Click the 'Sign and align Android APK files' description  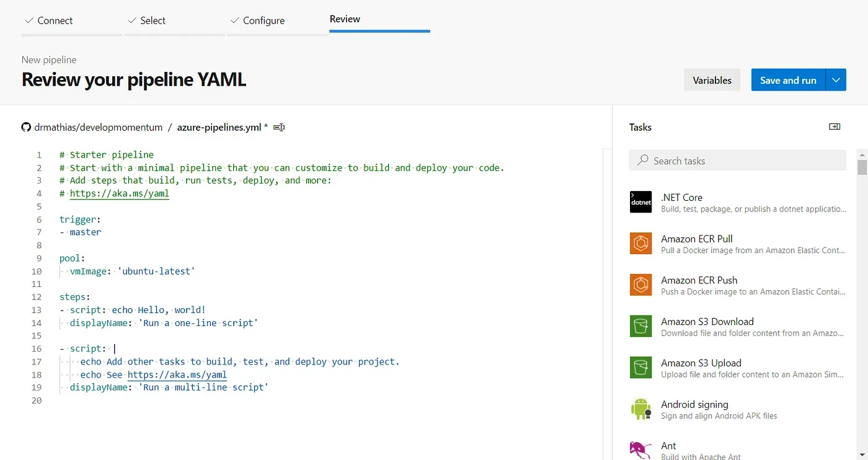tap(719, 416)
